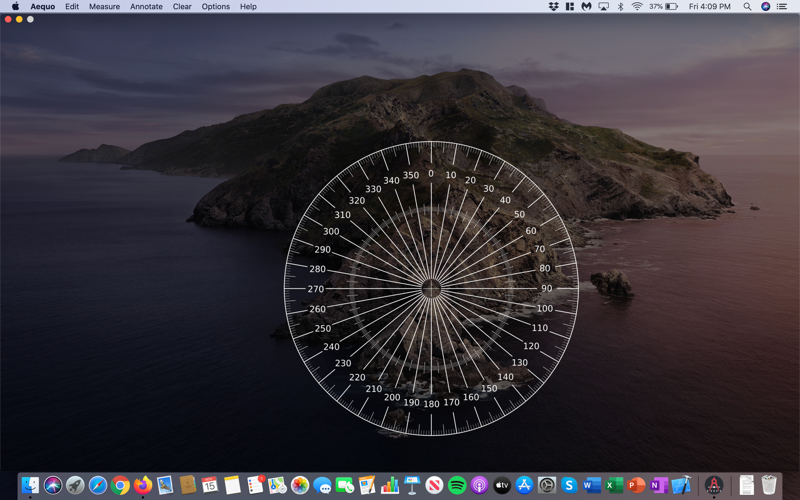Open the Measure menu
The width and height of the screenshot is (800, 500).
point(104,6)
